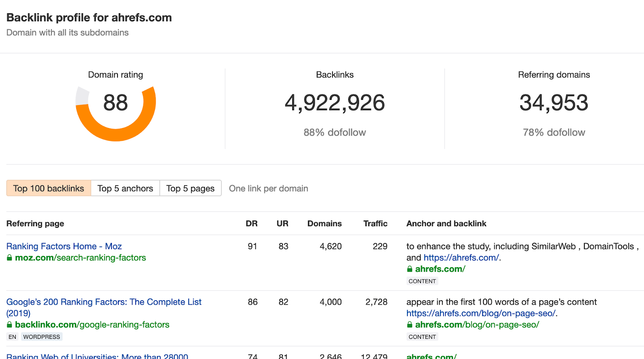Open green ahrefs.com/blog/on-page-seo/ backlink
The height and width of the screenshot is (359, 644).
(477, 324)
